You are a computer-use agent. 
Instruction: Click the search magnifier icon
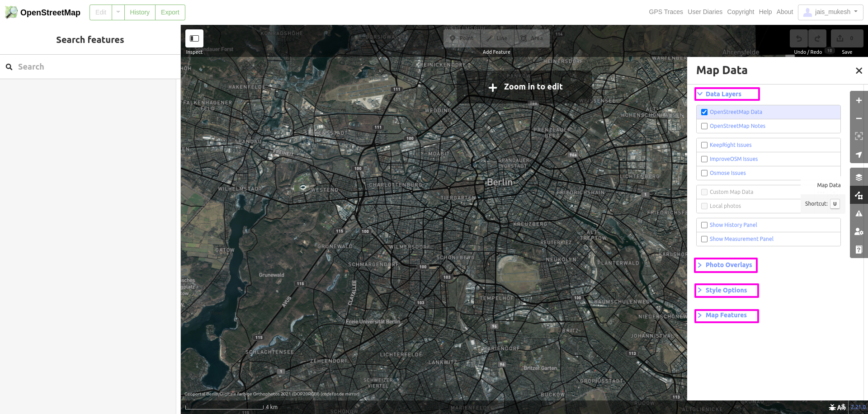9,67
